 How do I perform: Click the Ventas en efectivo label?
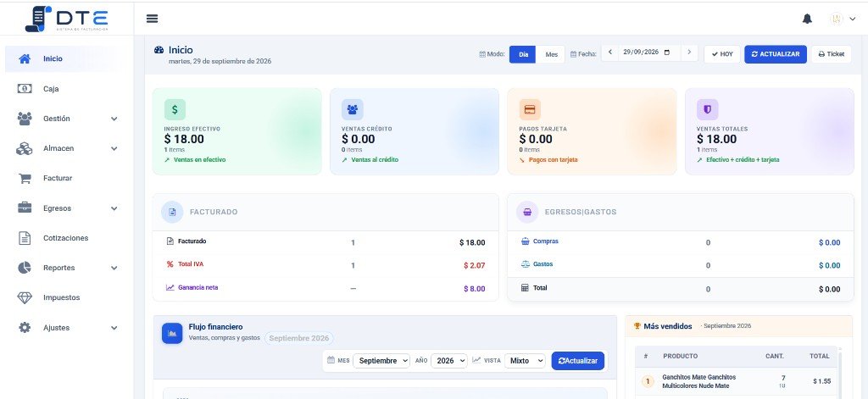200,160
